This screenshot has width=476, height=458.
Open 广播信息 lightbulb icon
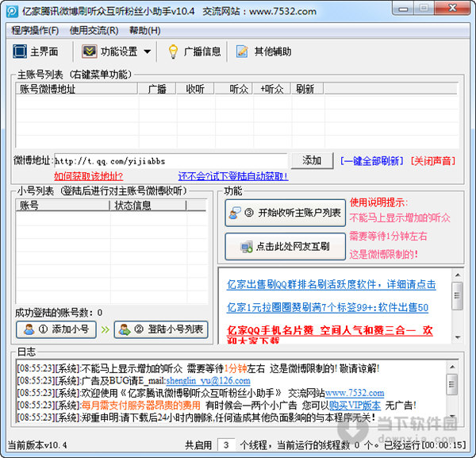click(173, 52)
